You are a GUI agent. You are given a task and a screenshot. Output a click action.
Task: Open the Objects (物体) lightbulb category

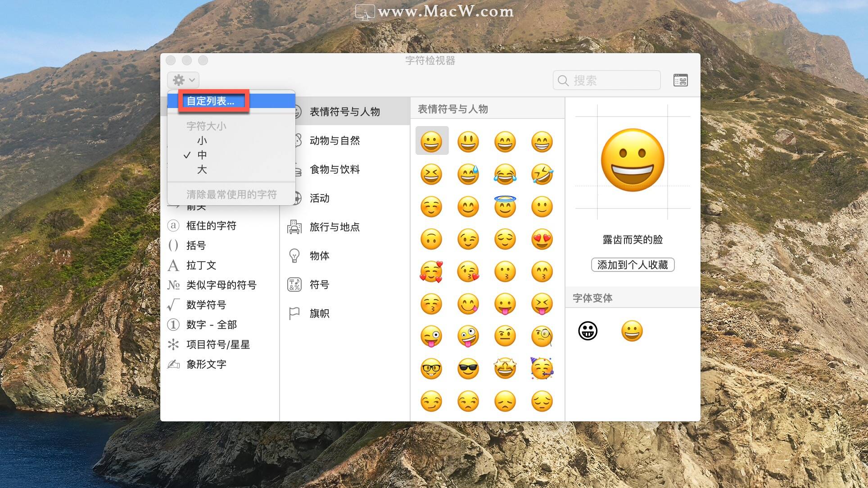[319, 256]
